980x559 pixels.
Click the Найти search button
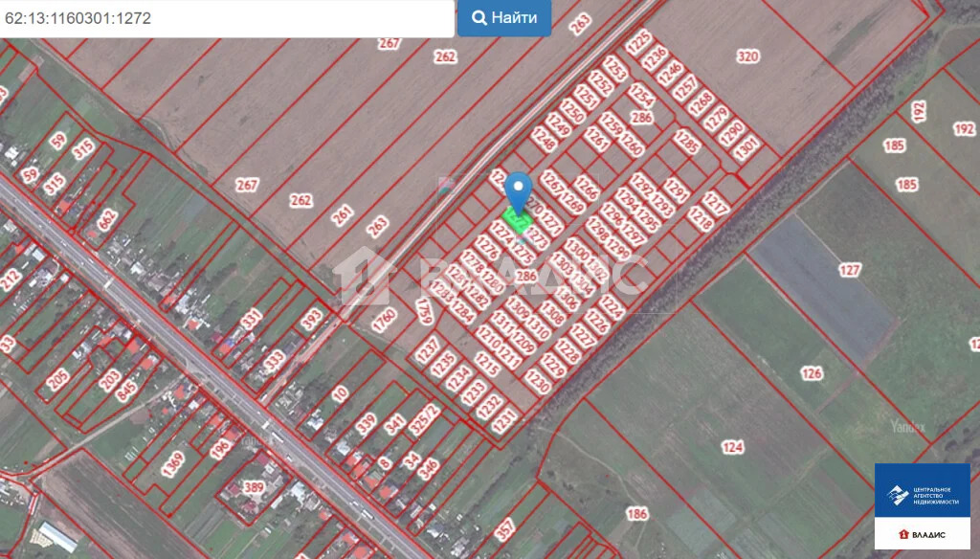click(x=504, y=17)
